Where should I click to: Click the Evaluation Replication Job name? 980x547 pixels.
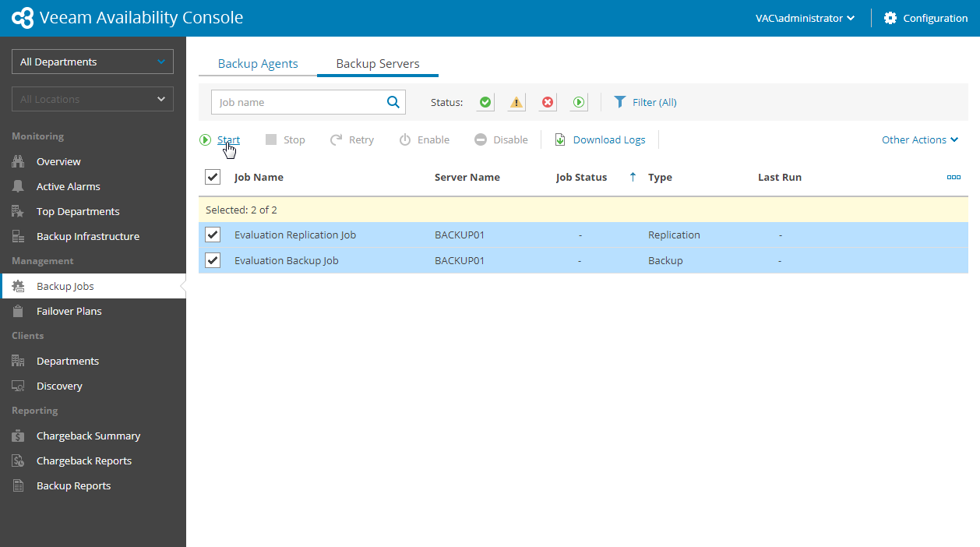tap(295, 235)
